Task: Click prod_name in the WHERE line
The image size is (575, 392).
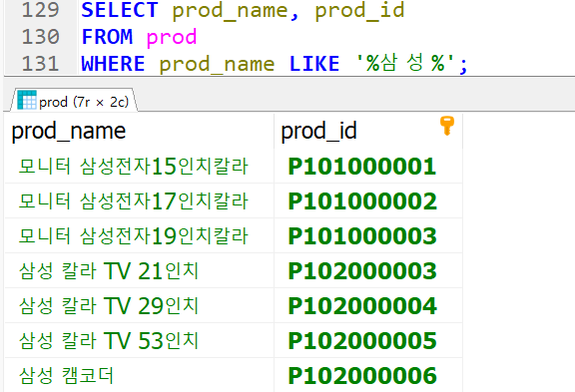Action: (217, 65)
